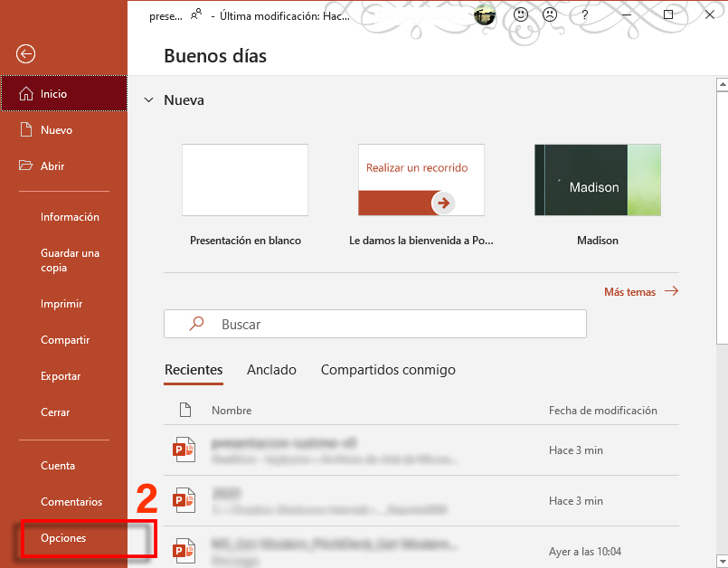The image size is (728, 568).
Task: Click the back arrow circle icon
Action: tap(25, 54)
